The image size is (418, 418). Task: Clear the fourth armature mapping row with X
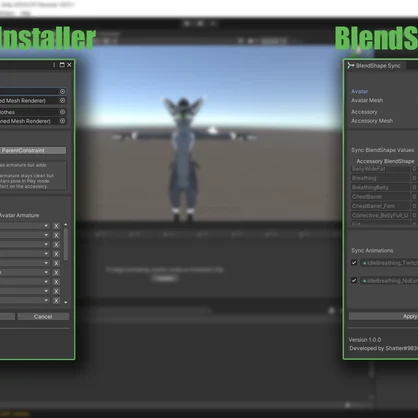(56, 254)
